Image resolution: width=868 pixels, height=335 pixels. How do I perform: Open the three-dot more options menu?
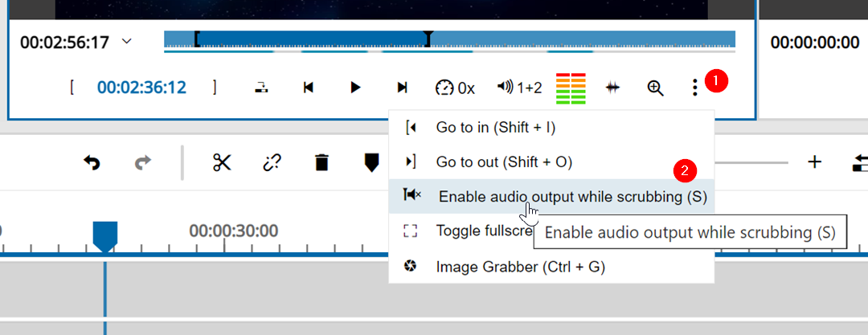pyautogui.click(x=695, y=88)
